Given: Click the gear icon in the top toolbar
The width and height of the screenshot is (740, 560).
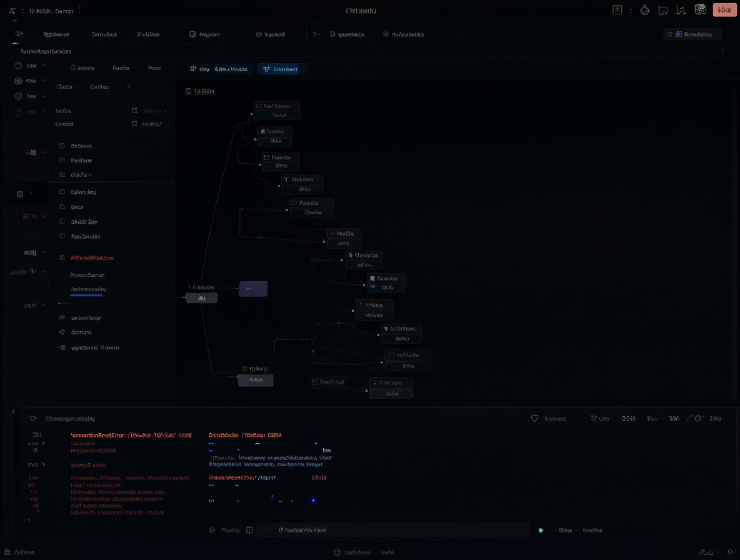Looking at the screenshot, I should pyautogui.click(x=386, y=34).
